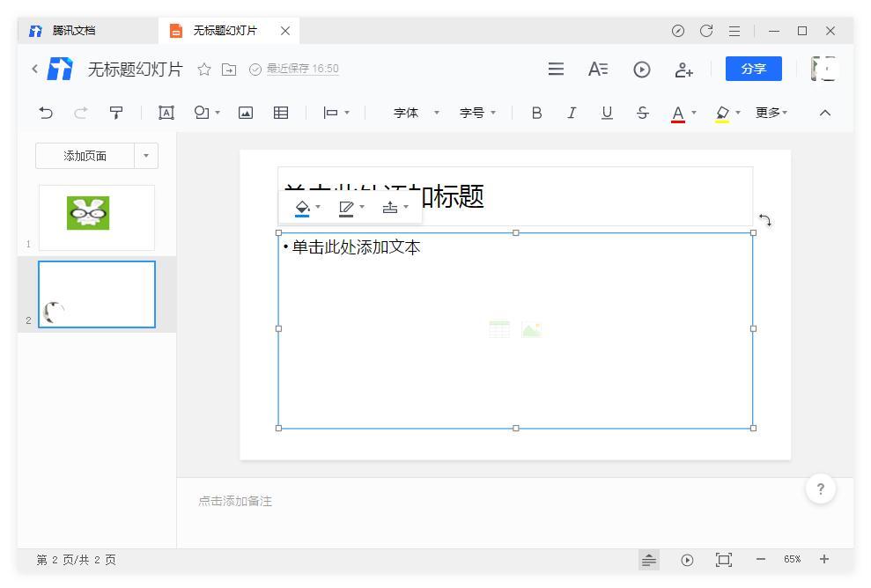Open the 更多 more menu

click(x=771, y=113)
